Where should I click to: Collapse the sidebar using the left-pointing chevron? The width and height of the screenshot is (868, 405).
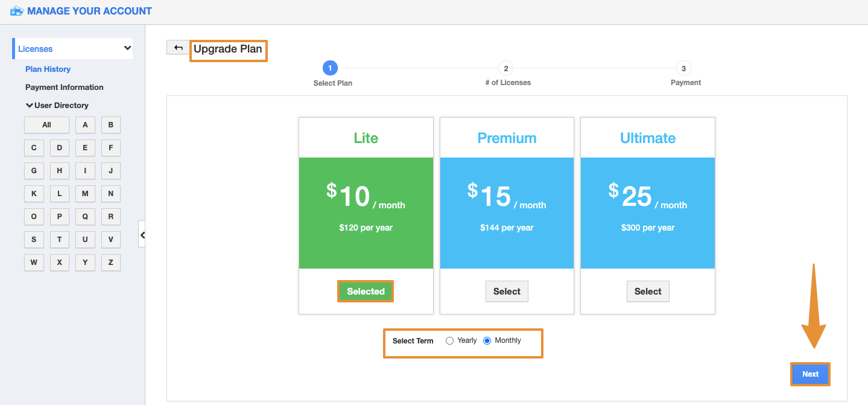coord(142,235)
